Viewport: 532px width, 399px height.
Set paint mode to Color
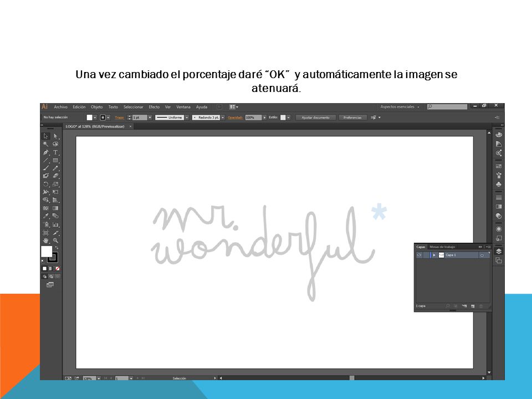coord(44,269)
